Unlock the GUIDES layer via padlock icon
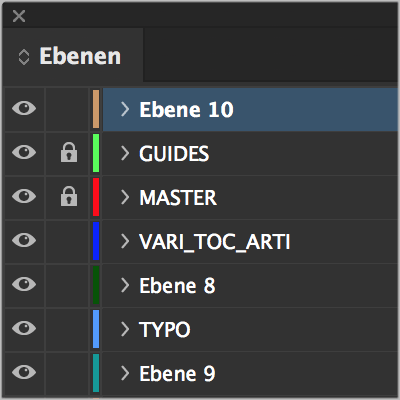The width and height of the screenshot is (400, 400). click(x=69, y=152)
